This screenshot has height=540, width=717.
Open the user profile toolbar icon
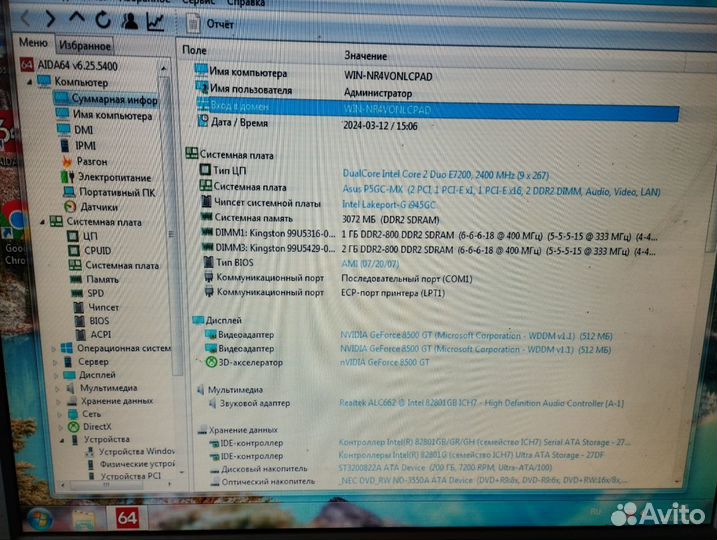point(129,19)
